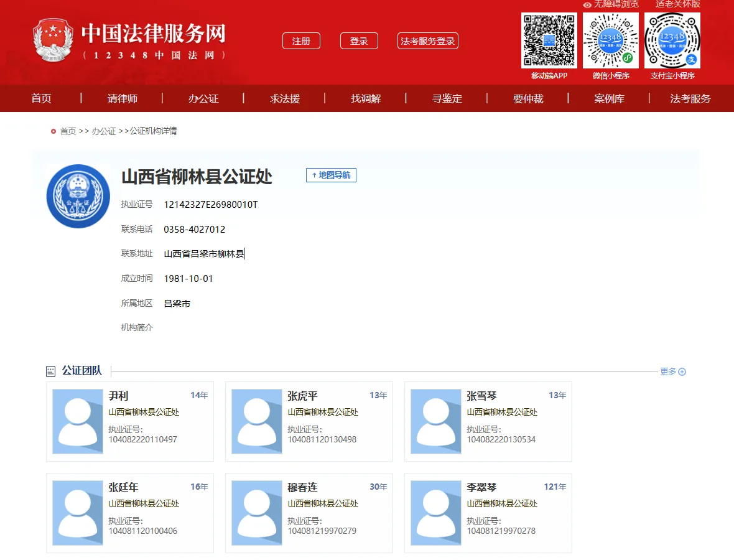Open notary 张雪琴's name link
The width and height of the screenshot is (734, 560).
tap(481, 396)
